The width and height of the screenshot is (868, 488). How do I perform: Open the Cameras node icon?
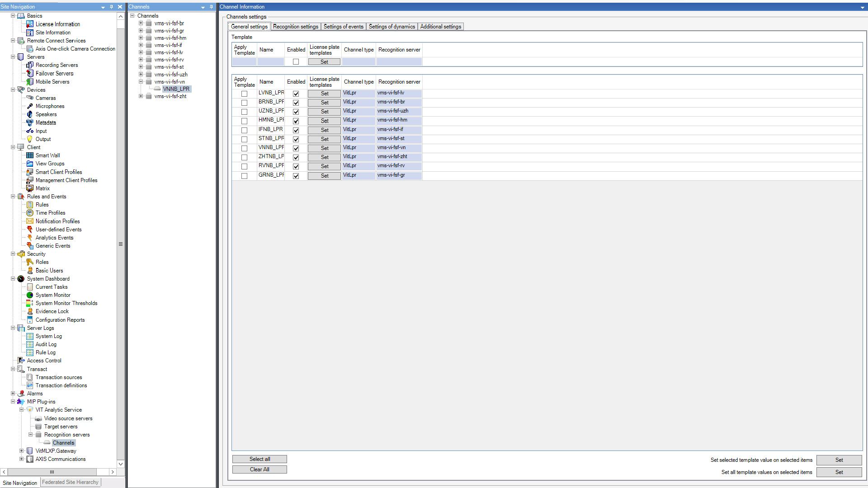pyautogui.click(x=30, y=98)
